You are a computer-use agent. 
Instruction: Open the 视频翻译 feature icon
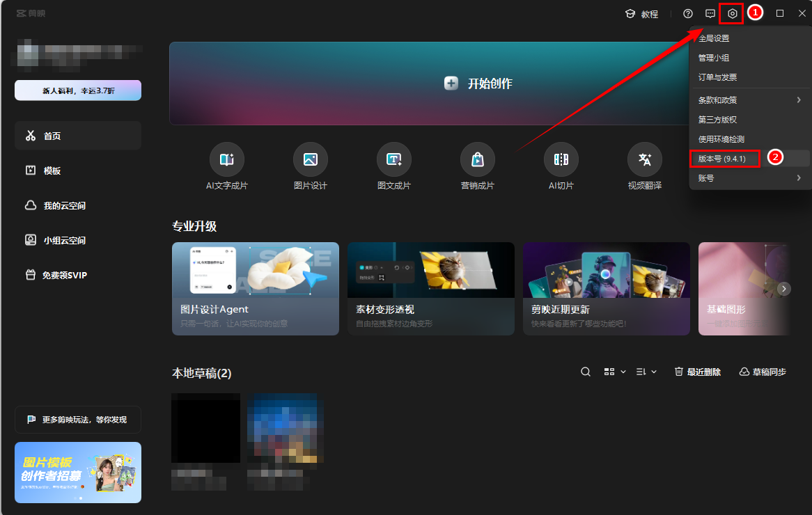(644, 159)
